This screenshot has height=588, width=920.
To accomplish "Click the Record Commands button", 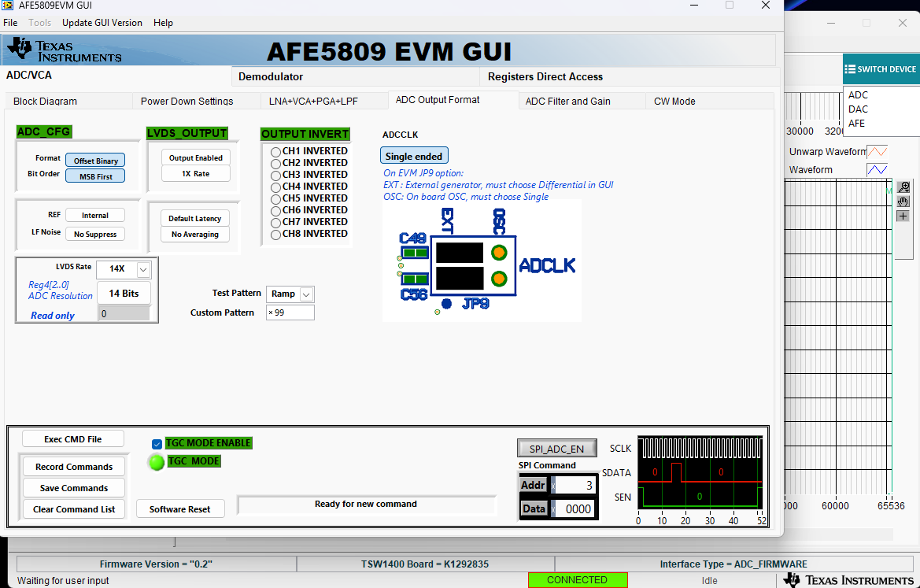I will [x=74, y=467].
